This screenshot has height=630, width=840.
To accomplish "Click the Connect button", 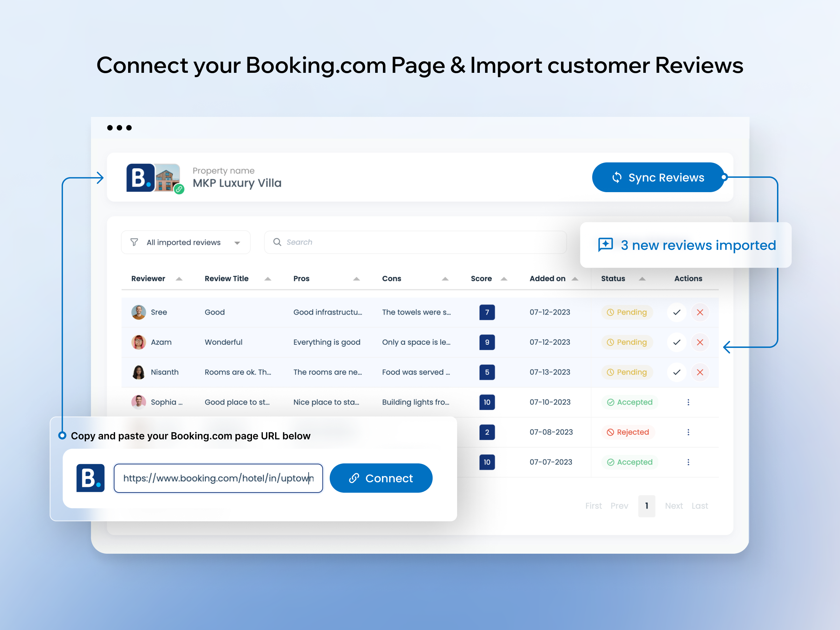I will (381, 478).
